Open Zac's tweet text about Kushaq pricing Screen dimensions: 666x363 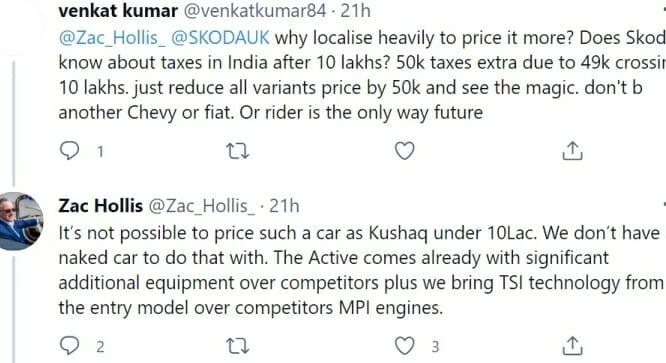point(361,270)
